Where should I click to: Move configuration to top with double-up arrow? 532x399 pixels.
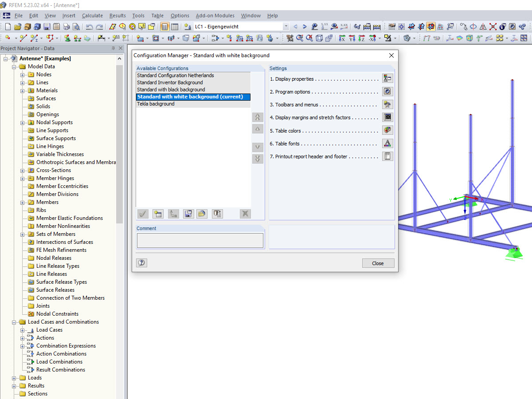(258, 117)
